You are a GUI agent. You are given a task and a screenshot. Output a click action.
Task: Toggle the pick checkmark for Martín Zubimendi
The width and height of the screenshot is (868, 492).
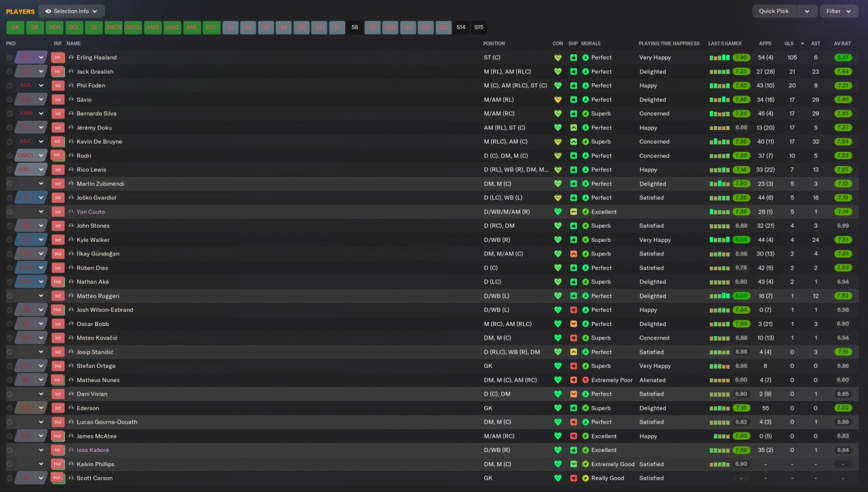(9, 184)
